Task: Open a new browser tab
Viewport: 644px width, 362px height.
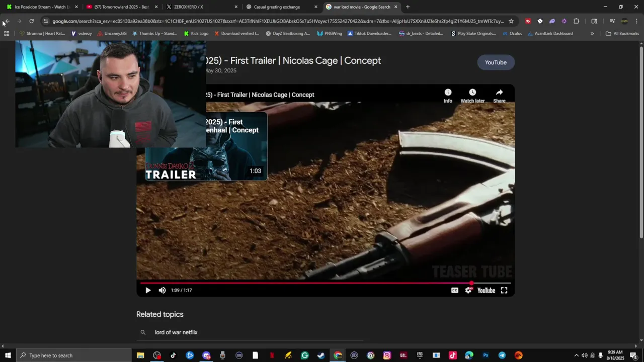Action: (408, 7)
